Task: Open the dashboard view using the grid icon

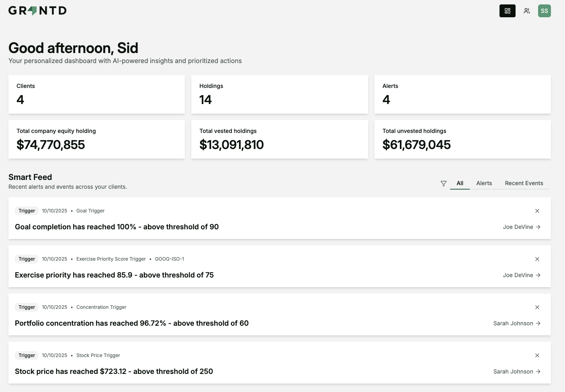Action: tap(507, 11)
